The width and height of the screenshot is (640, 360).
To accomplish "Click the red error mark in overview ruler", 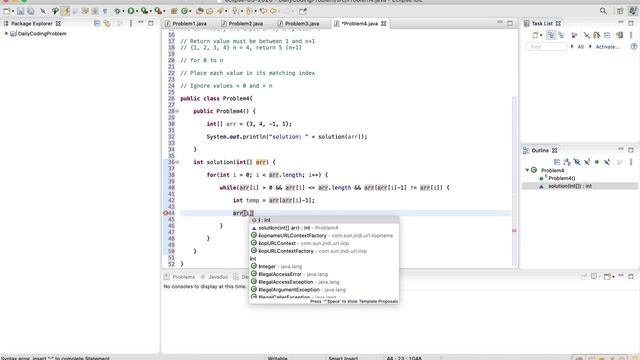I will point(514,231).
